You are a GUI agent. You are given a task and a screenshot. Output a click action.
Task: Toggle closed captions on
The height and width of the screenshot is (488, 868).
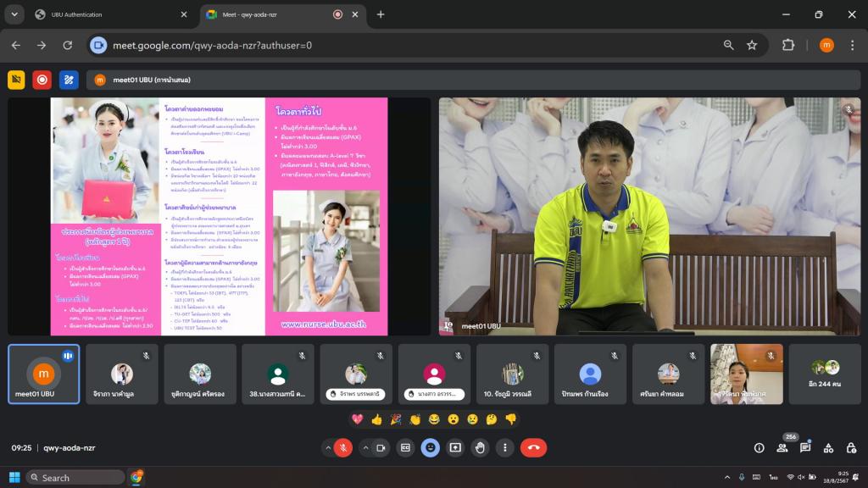(x=405, y=447)
